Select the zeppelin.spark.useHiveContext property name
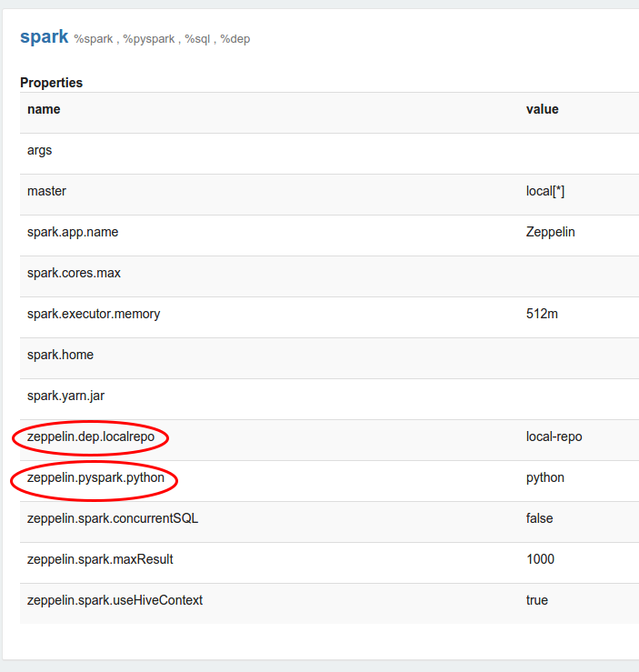Screen dimensions: 639x672 coord(115,600)
